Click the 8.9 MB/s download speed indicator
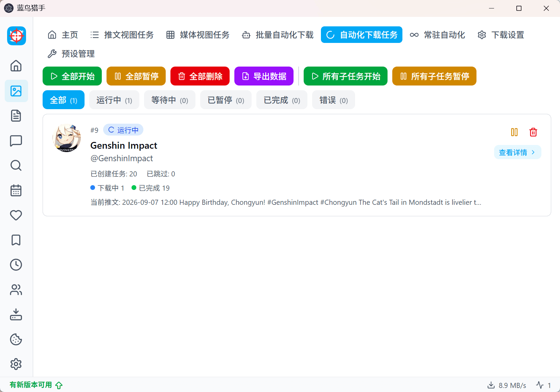Image resolution: width=560 pixels, height=392 pixels. (x=507, y=385)
